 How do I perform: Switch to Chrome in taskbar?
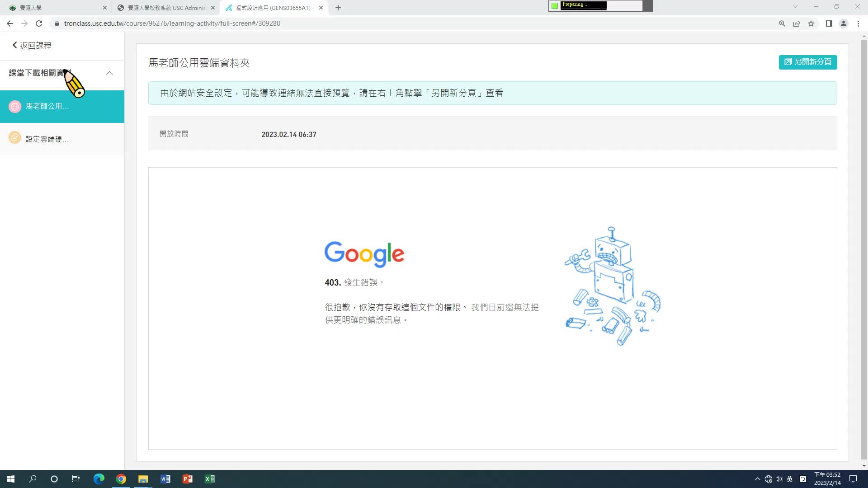(121, 479)
